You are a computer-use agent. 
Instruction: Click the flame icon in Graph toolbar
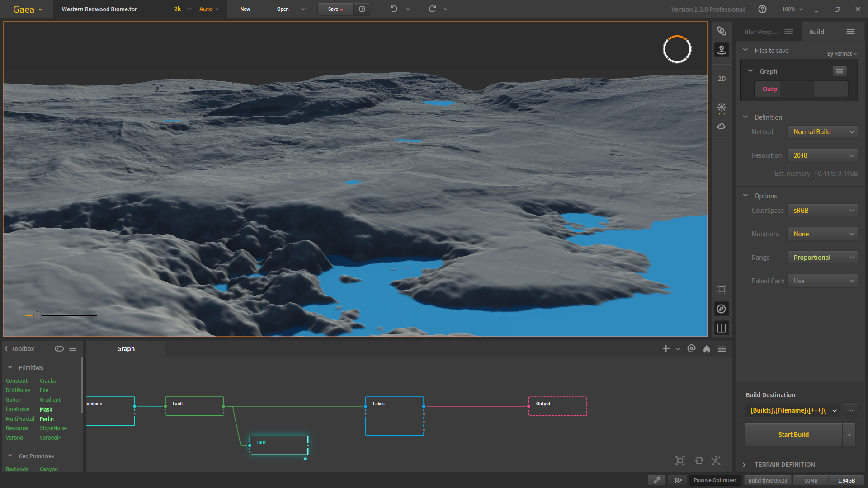coord(707,349)
